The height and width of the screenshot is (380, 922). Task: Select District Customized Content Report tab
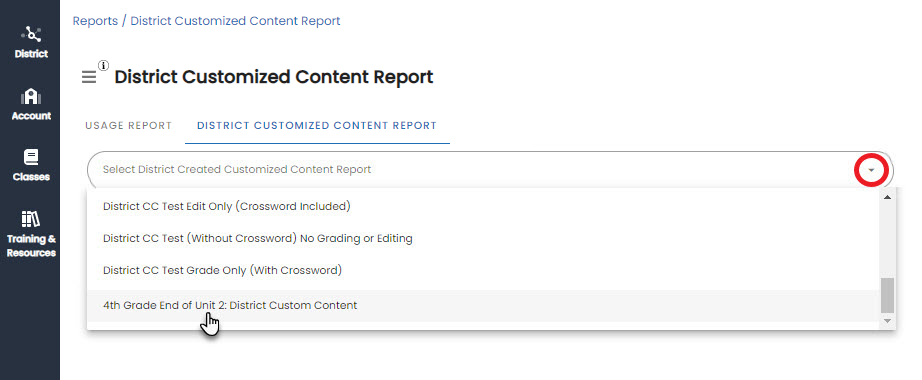[317, 125]
